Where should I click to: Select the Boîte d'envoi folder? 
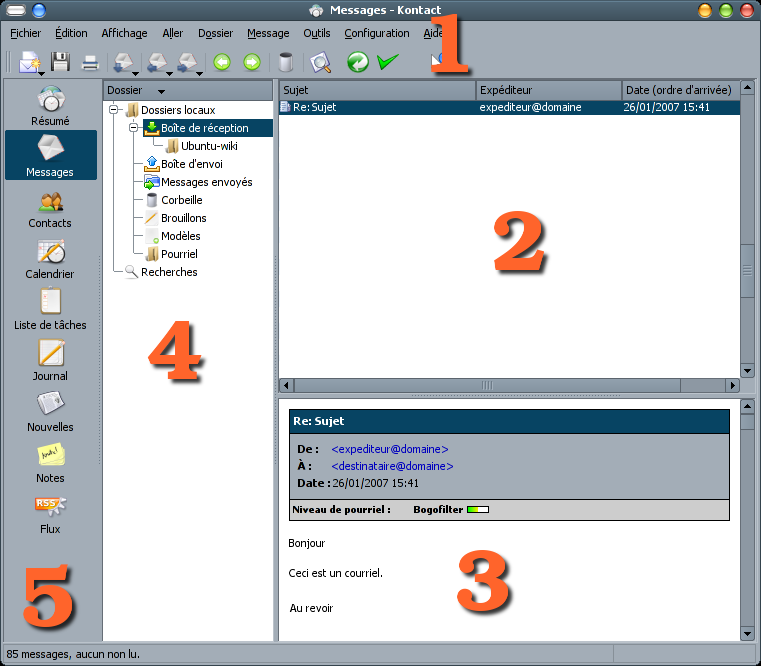192,164
